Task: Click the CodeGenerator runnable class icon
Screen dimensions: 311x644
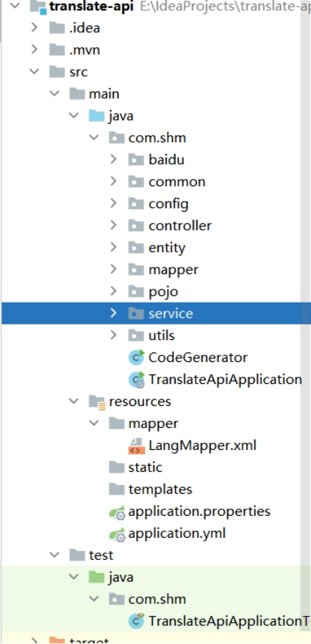Action: [x=136, y=358]
